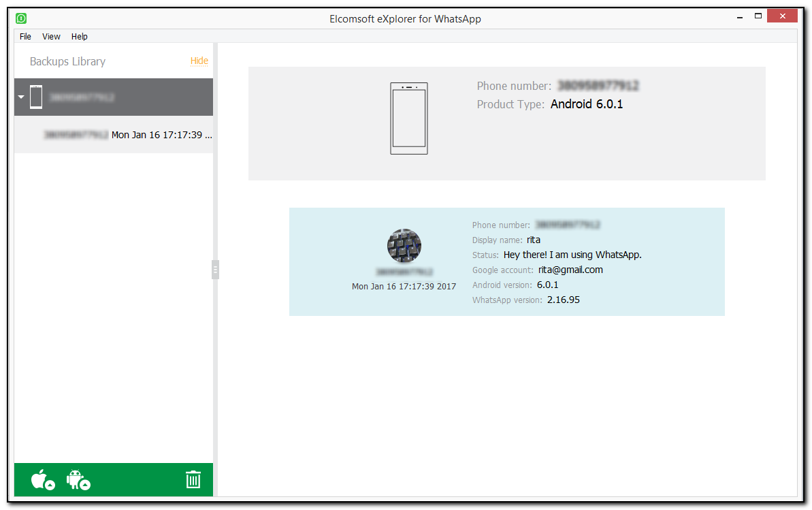Hide the Backups Library panel
The image size is (812, 510).
click(x=199, y=61)
